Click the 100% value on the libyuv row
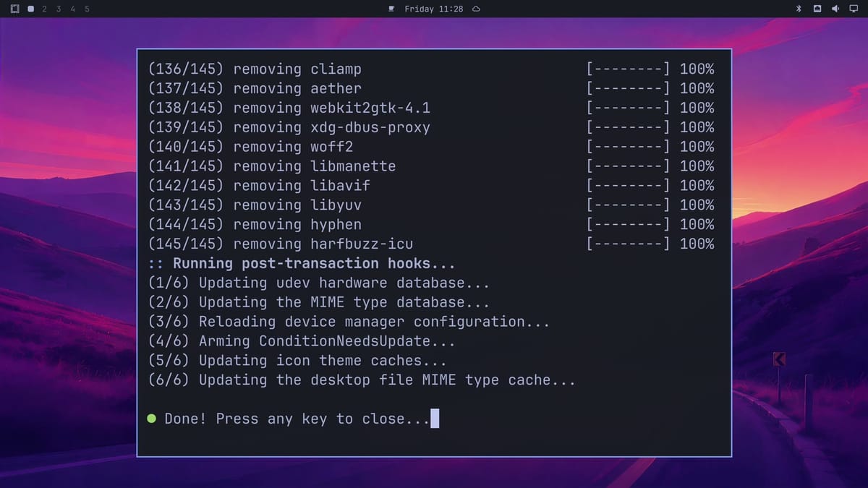Viewport: 868px width, 488px height. click(x=697, y=205)
